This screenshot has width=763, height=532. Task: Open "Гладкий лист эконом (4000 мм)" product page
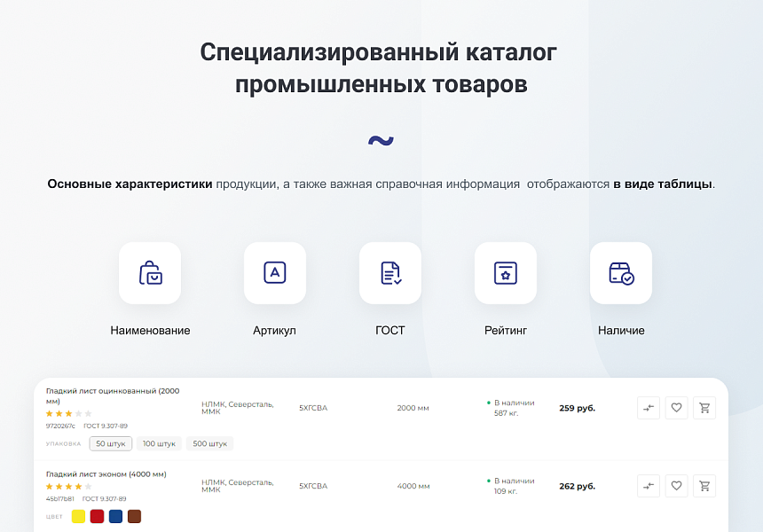coord(108,474)
